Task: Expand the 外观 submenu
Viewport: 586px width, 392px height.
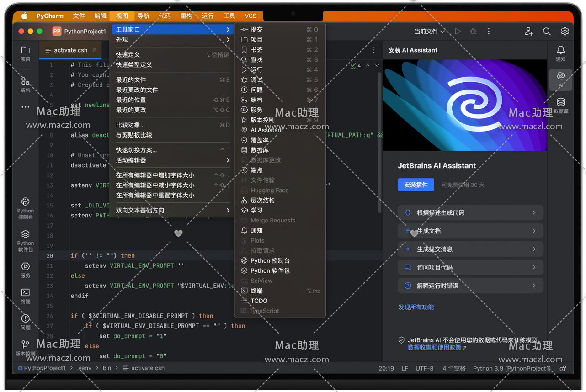Action: (x=172, y=40)
